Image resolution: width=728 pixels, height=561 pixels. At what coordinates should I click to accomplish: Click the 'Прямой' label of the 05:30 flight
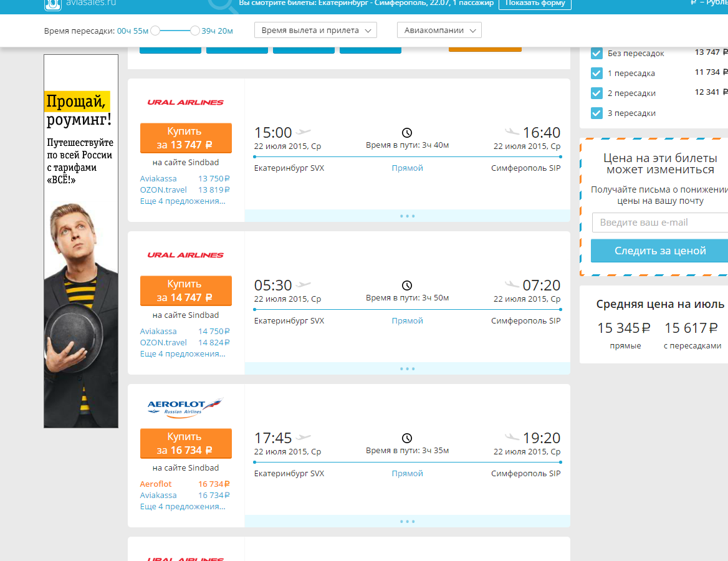(407, 321)
